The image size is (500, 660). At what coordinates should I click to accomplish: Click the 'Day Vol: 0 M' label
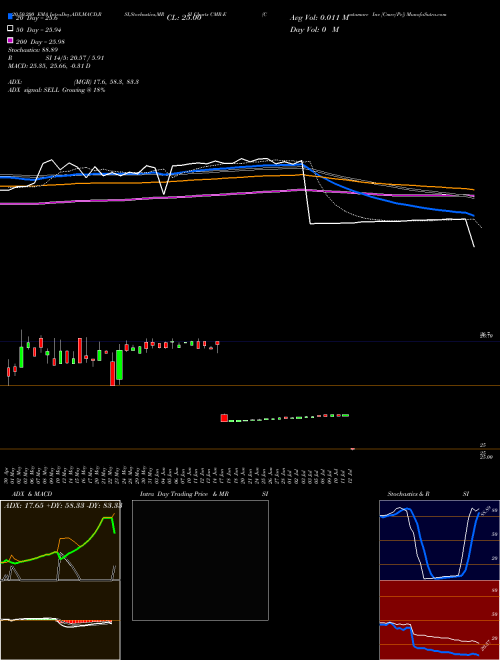point(314,29)
